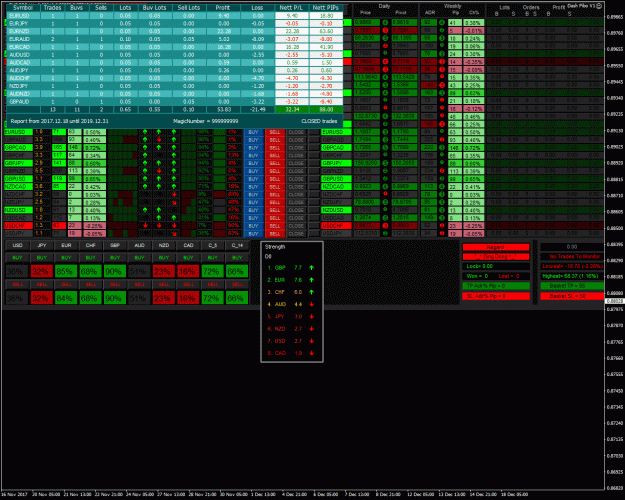Click the red down arrow in GBPNZD row
The height and width of the screenshot is (500, 625).
coord(159,171)
